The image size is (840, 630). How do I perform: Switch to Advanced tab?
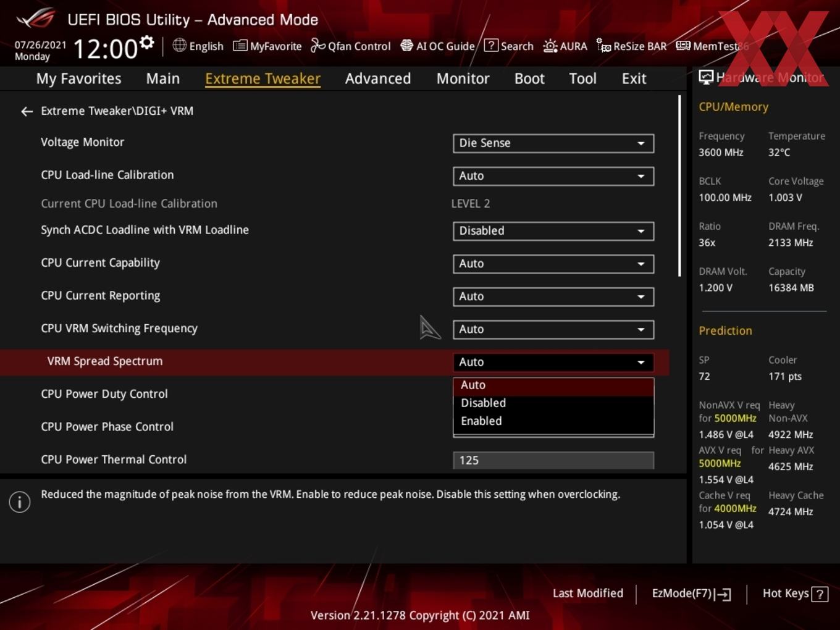pos(378,79)
